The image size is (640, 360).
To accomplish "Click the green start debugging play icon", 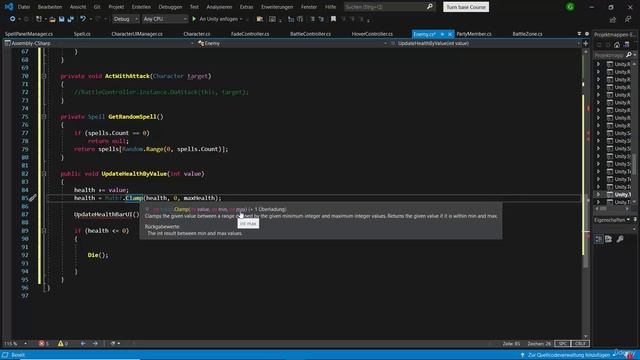I will (x=194, y=19).
